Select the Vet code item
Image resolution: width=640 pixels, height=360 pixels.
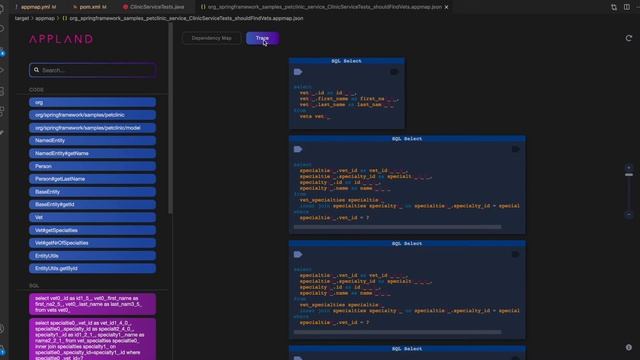pos(92,217)
